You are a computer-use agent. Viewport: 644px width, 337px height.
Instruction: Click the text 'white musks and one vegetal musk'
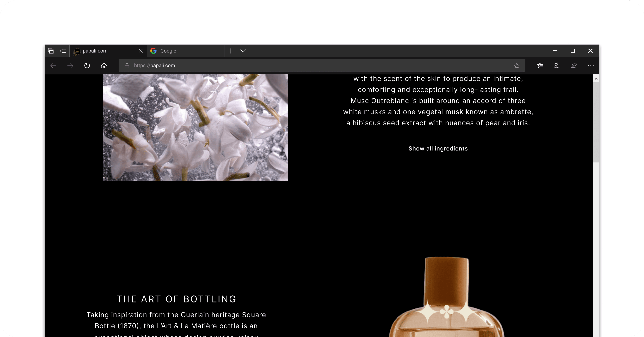point(403,112)
